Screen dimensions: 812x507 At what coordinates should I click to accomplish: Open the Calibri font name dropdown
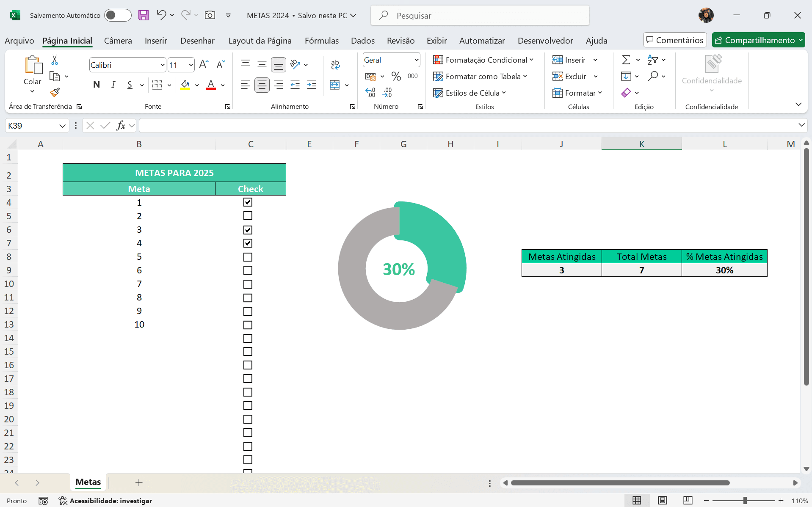pyautogui.click(x=162, y=65)
